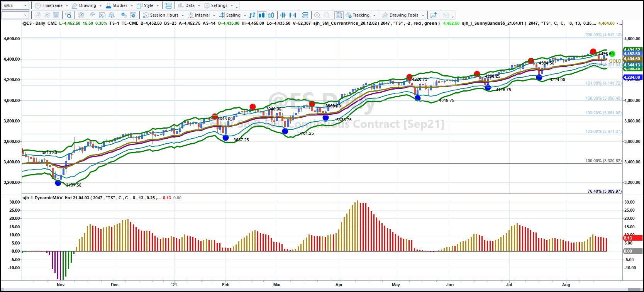Screen dimensions: 644x292
Task: Click the red dot marker near 4228.75
Action: (409, 77)
